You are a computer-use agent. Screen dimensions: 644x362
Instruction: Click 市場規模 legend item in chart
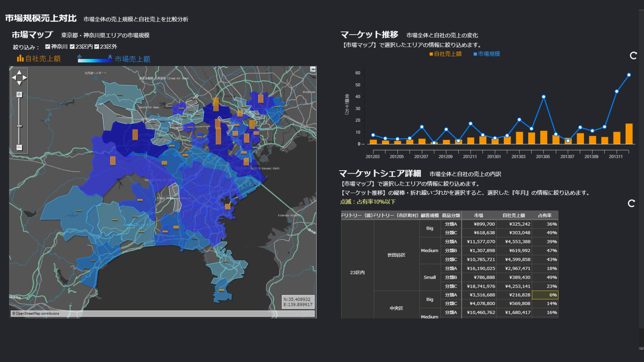486,54
